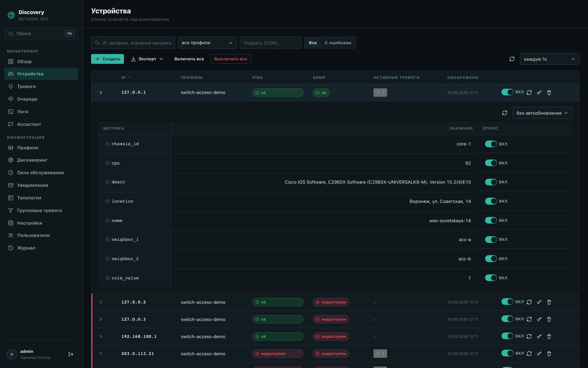Turn off device 192.168.100.1 monitoring toggle
Image resolution: width=588 pixels, height=368 pixels.
pos(507,336)
